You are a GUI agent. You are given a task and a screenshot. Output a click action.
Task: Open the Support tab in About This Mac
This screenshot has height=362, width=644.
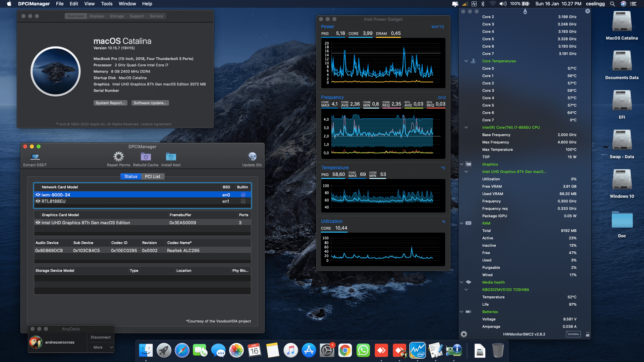[x=137, y=16]
